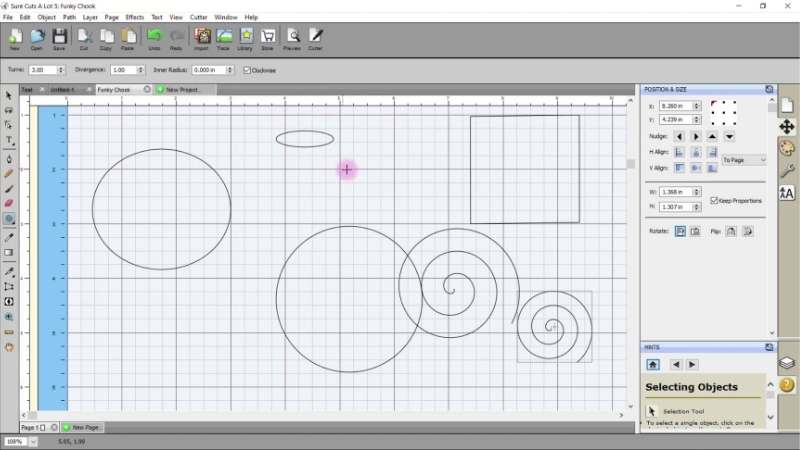800x450 pixels.
Task: Toggle the first Rotate mode button
Action: coord(680,231)
